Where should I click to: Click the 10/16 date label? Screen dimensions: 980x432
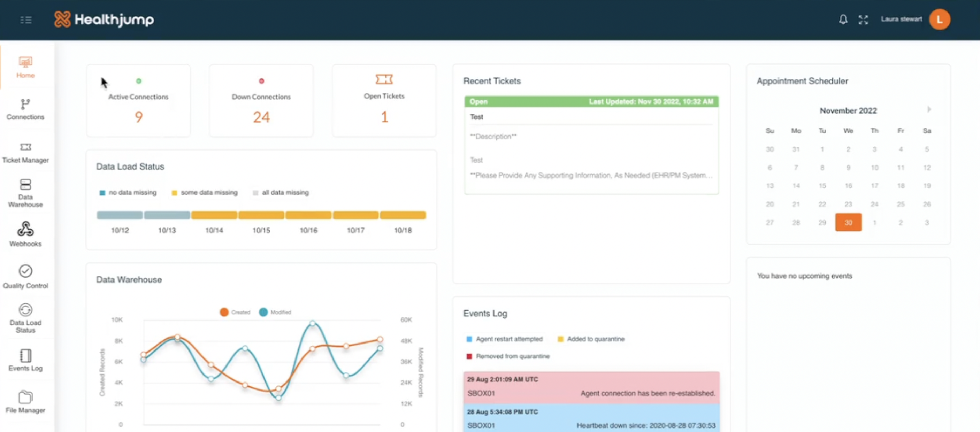click(308, 230)
